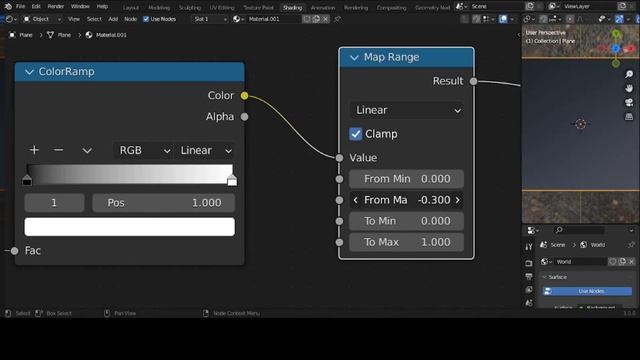
Task: Click the ColorRamp Fac input socket
Action: (x=15, y=251)
